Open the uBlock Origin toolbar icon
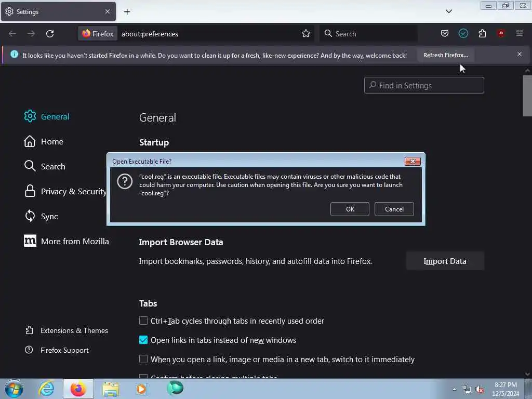Image resolution: width=532 pixels, height=399 pixels. 501,33
